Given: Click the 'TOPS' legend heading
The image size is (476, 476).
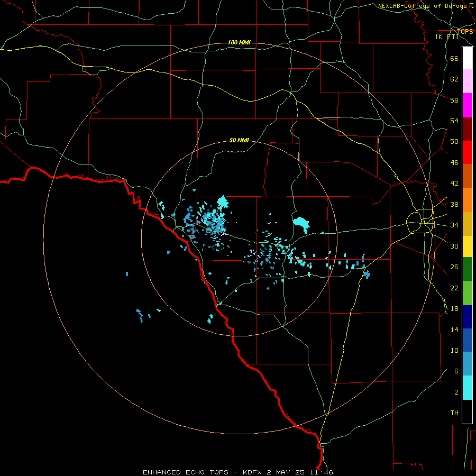Looking at the screenshot, I should point(465,31).
